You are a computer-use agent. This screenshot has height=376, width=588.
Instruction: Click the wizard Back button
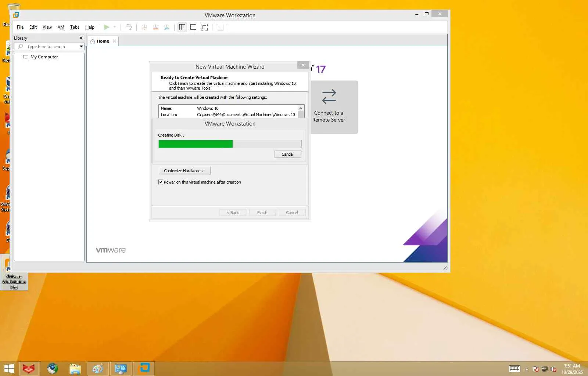tap(233, 213)
